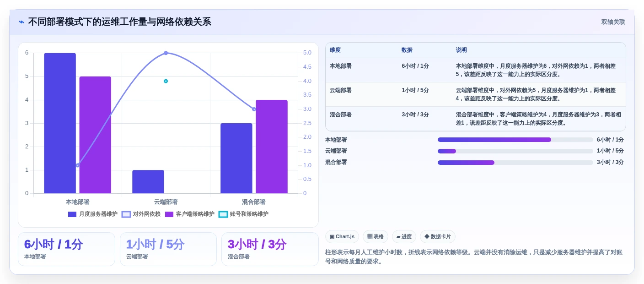This screenshot has width=644, height=284.
Task: Toggle the 账号和策略维护 legend swatch
Action: tap(223, 214)
